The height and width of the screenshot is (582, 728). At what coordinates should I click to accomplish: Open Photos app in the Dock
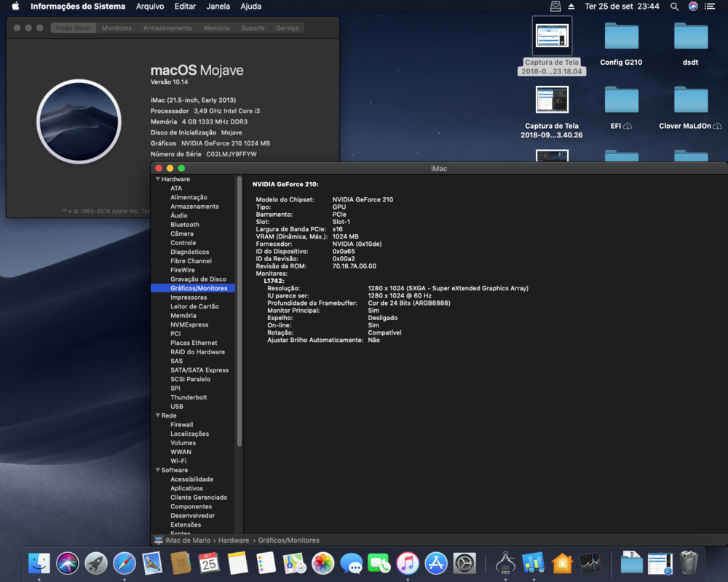(x=323, y=563)
